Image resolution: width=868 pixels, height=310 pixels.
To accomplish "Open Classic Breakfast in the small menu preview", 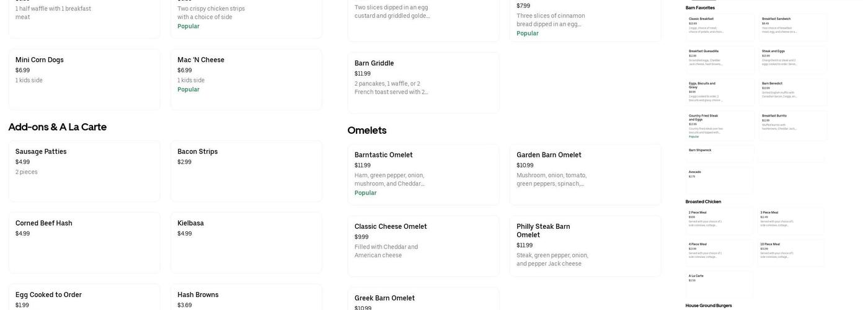I will coord(719,27).
